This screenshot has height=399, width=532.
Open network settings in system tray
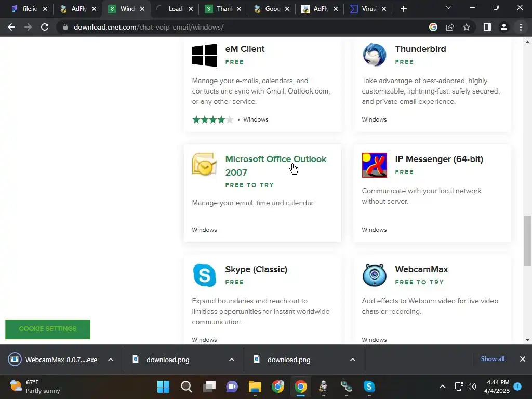pos(459,387)
